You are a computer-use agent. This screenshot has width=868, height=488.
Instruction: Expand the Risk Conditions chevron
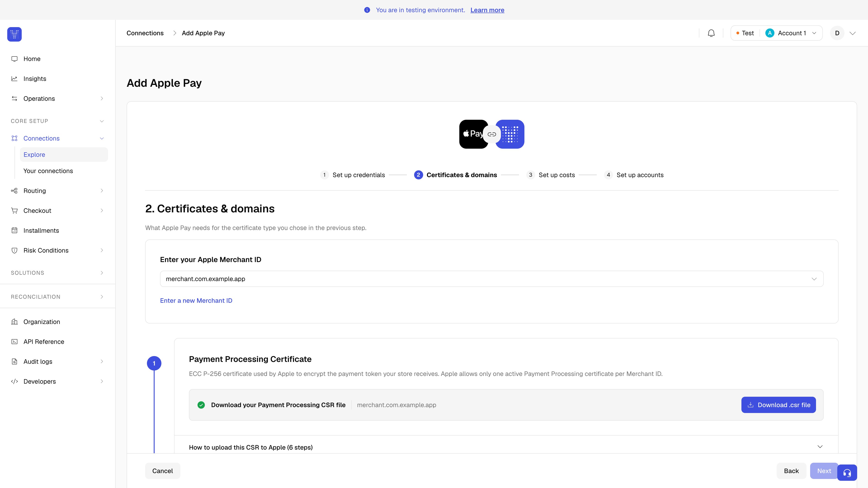point(102,251)
